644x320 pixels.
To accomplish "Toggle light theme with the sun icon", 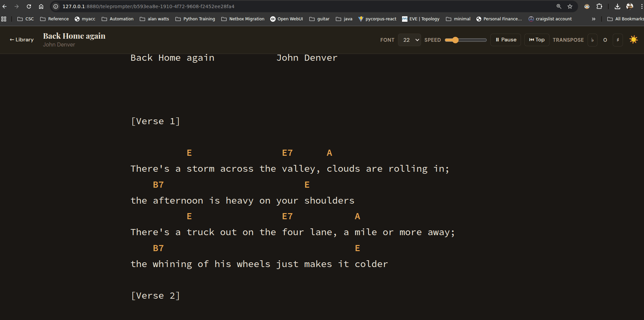I will click(633, 40).
